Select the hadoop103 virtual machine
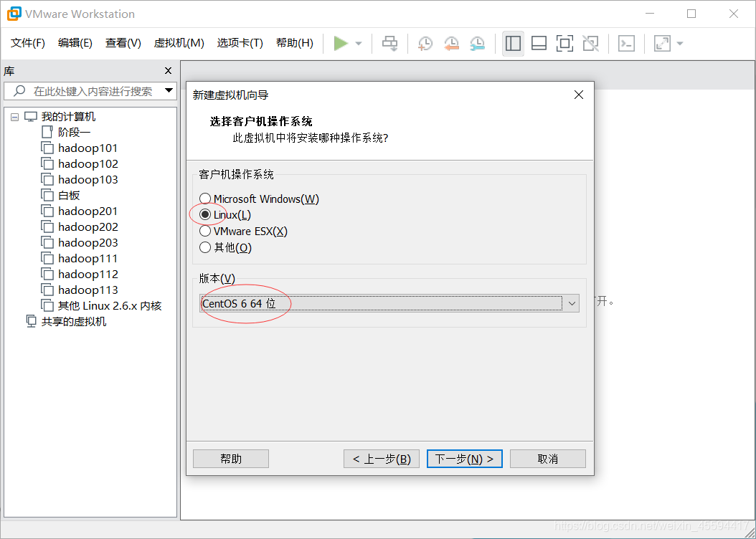Screen dimensions: 756x539 pyautogui.click(x=88, y=180)
